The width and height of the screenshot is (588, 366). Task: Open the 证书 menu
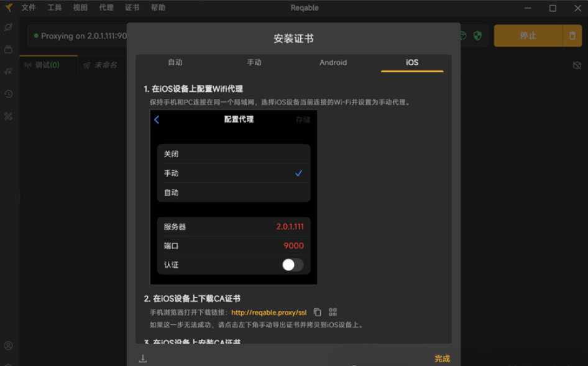[133, 7]
